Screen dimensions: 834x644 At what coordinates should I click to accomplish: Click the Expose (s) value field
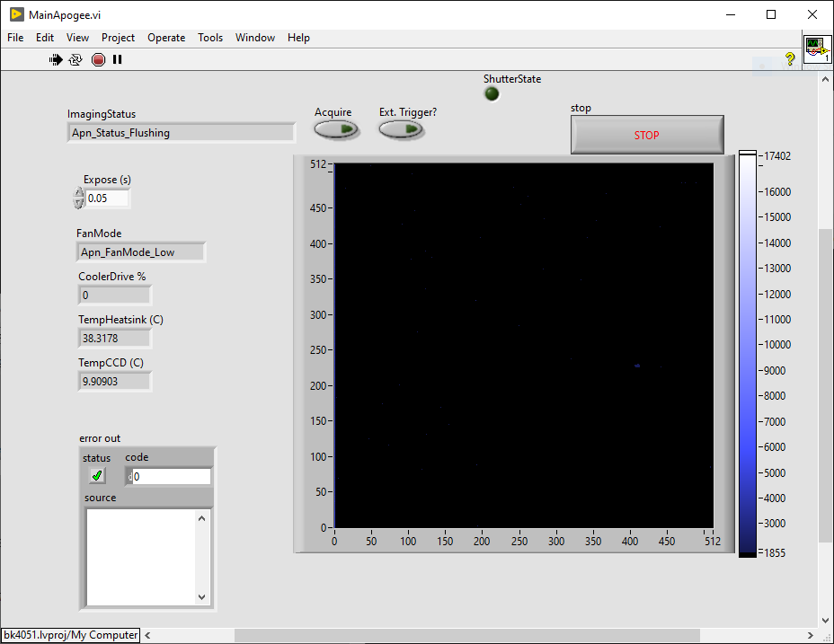(x=107, y=198)
